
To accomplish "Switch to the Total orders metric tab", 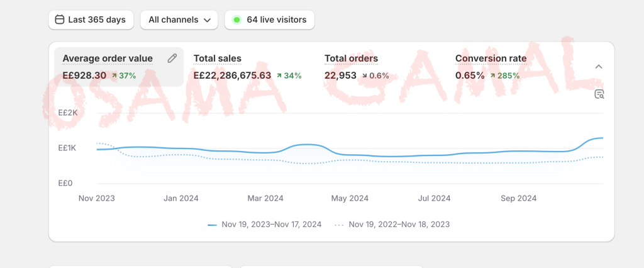I will pos(351,59).
